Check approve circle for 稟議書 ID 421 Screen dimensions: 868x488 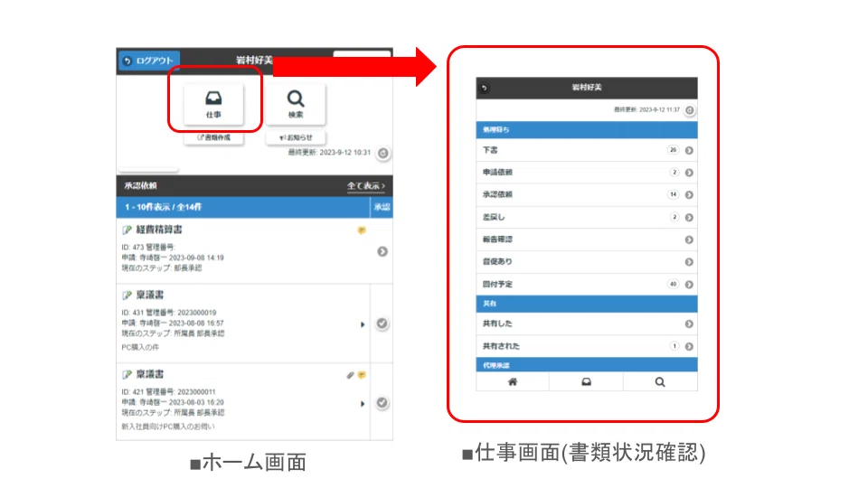click(x=382, y=403)
